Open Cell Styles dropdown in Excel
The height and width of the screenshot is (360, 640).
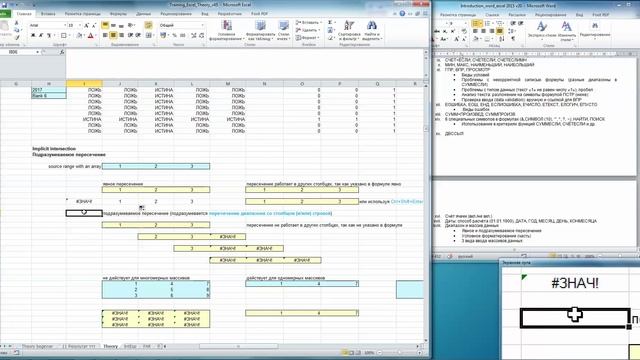pos(283,31)
